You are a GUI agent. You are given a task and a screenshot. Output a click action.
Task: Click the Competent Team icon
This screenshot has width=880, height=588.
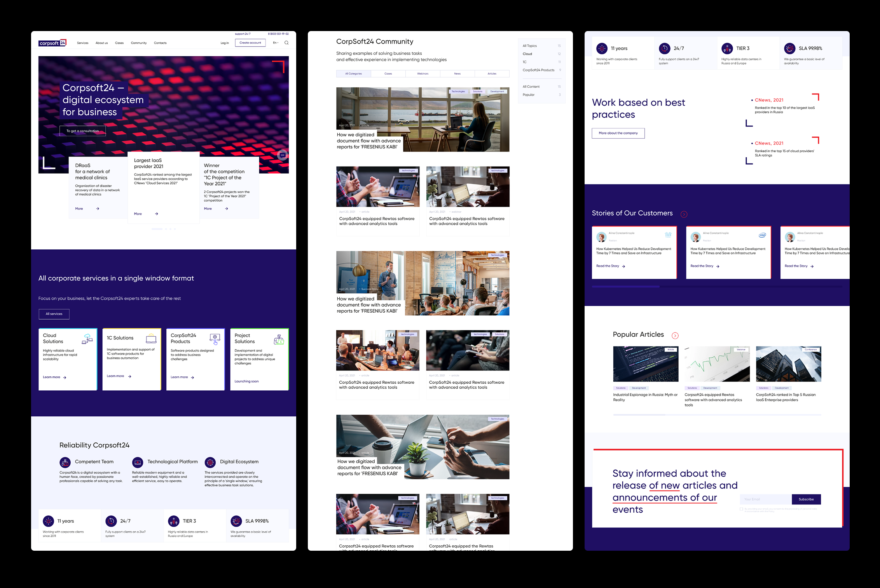65,462
